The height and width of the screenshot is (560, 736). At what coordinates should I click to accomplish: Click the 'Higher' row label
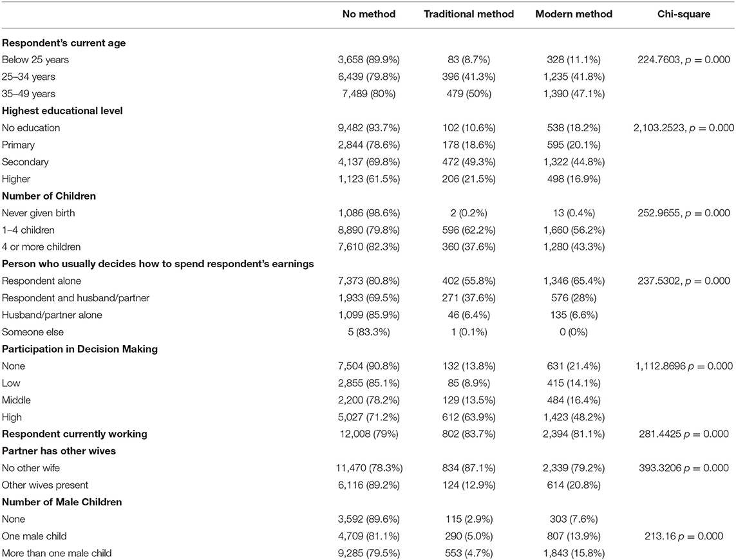[x=16, y=179]
